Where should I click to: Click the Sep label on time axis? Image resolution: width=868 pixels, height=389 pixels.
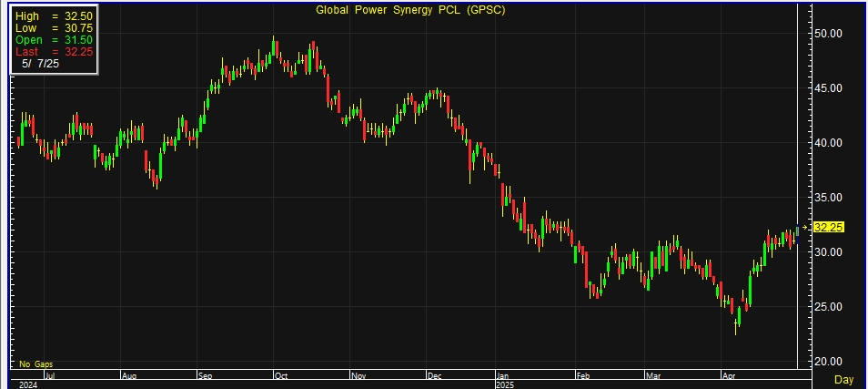tap(206, 375)
